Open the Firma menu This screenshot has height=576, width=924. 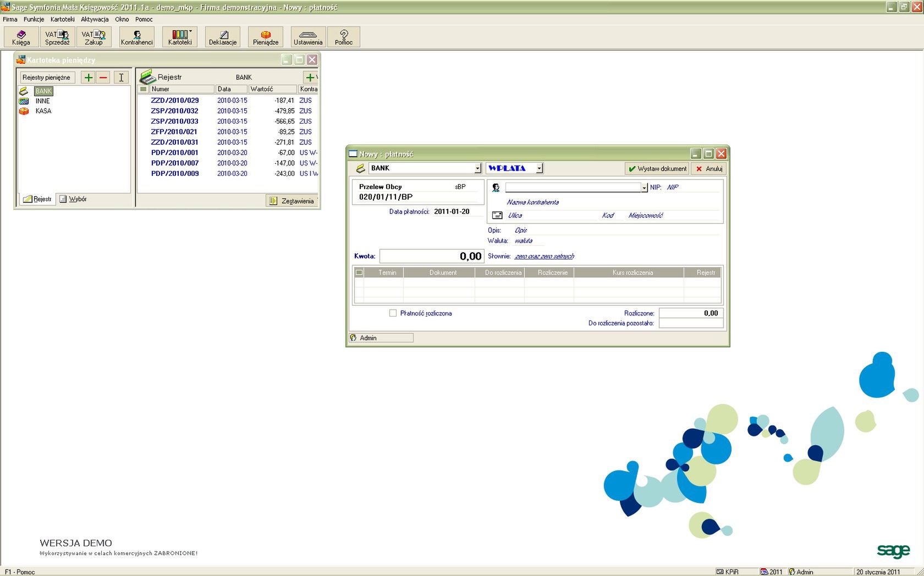click(10, 19)
